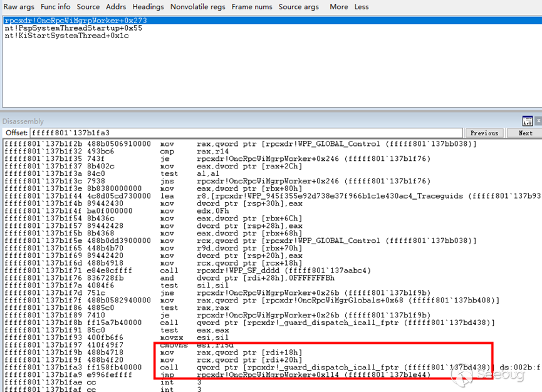Select mov eax,dword ptr [rbx+6Ch] line
542x392 pixels.
click(154, 219)
